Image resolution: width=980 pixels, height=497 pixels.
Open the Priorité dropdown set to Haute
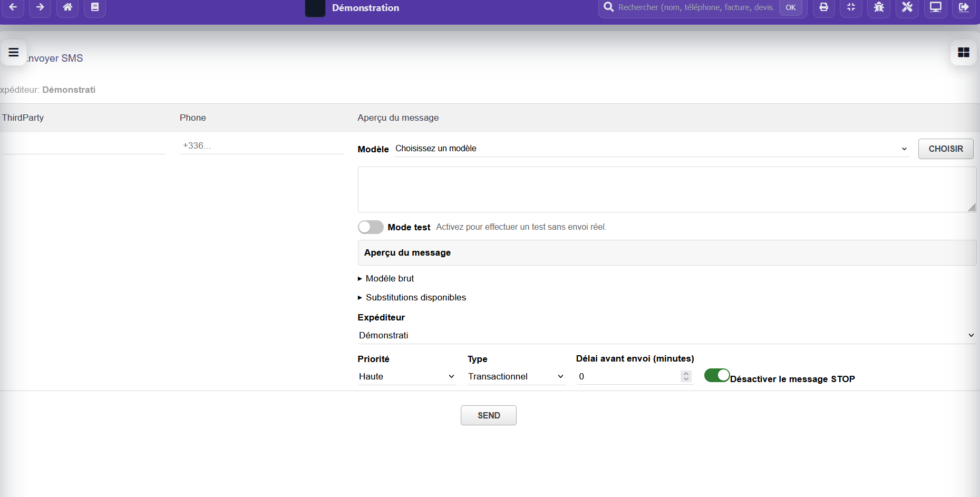[406, 376]
